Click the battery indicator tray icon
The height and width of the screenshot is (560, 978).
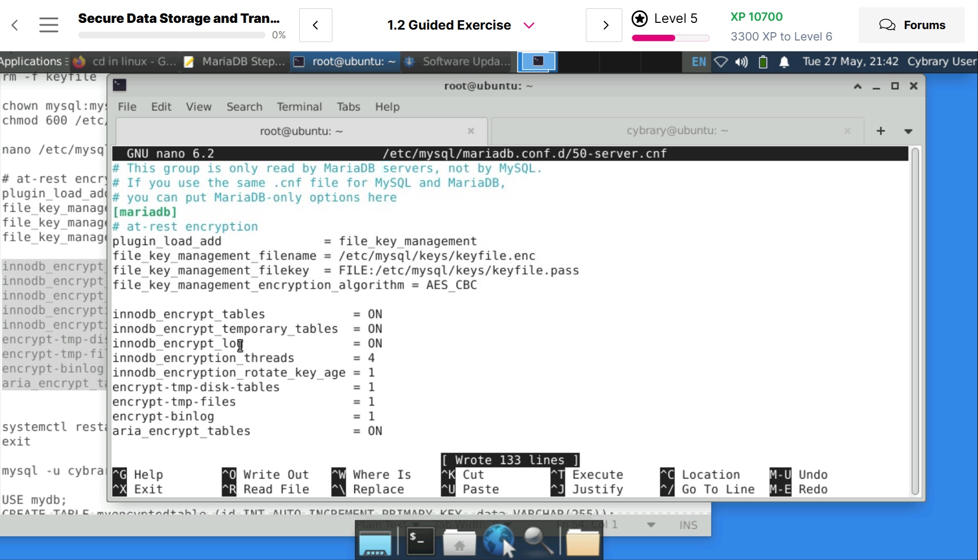pyautogui.click(x=763, y=62)
